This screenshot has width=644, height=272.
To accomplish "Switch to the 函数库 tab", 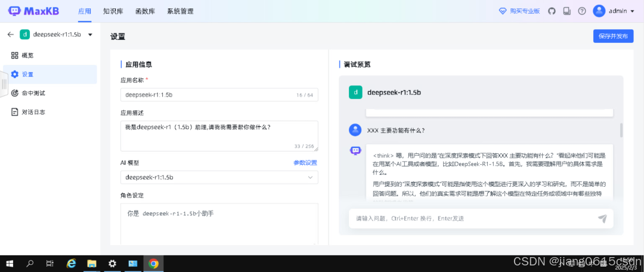I will [145, 11].
